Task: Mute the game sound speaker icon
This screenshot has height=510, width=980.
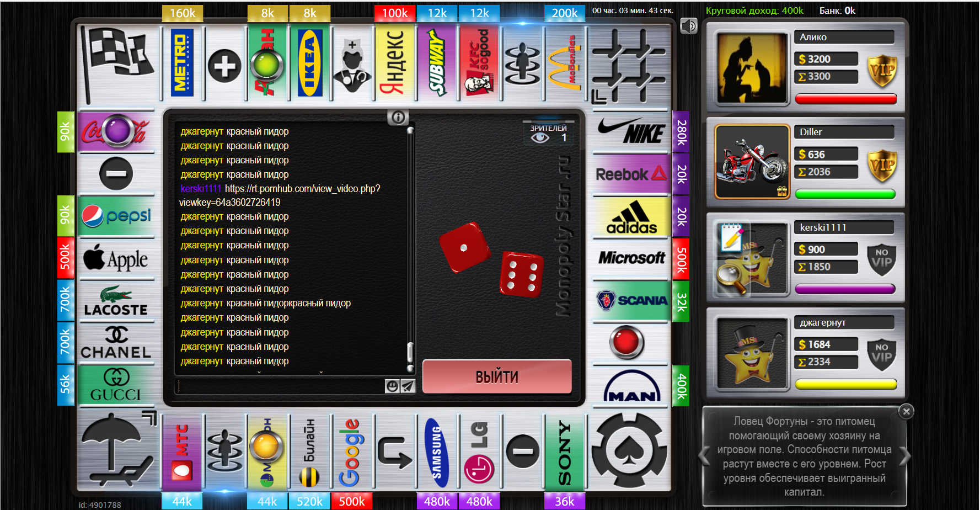Action: [x=689, y=26]
